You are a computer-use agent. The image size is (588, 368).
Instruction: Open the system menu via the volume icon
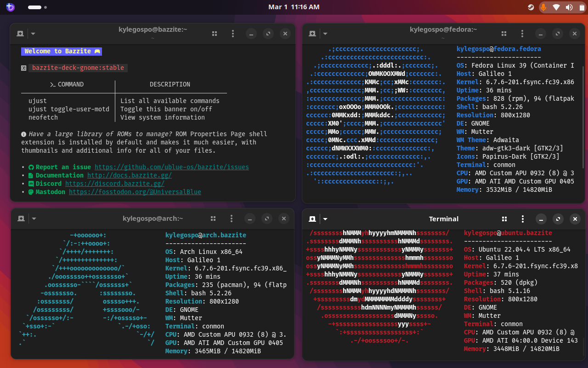[569, 7]
